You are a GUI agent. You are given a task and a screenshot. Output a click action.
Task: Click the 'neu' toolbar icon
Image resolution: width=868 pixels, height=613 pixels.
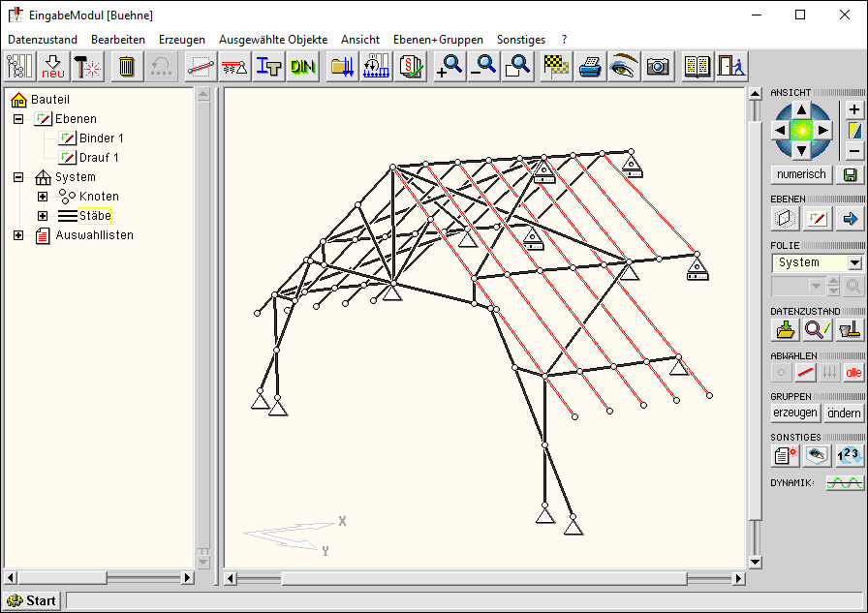(x=53, y=67)
